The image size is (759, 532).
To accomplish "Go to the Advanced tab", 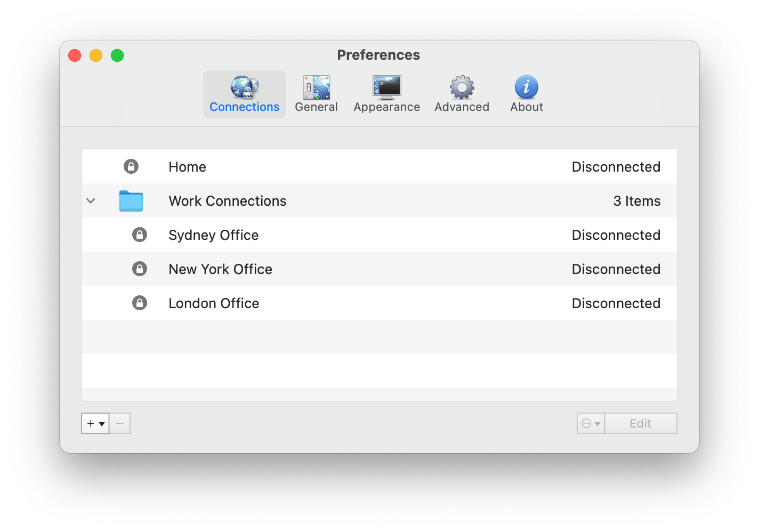I will coord(462,94).
